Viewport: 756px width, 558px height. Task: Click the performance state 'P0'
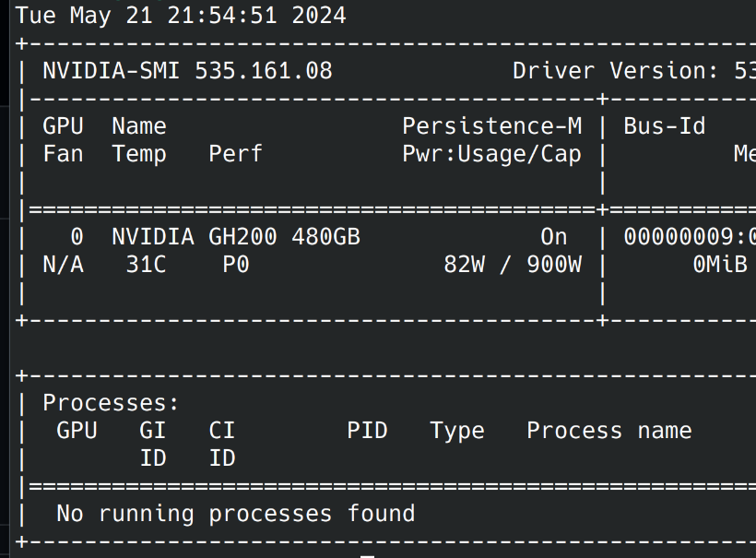coord(236,265)
